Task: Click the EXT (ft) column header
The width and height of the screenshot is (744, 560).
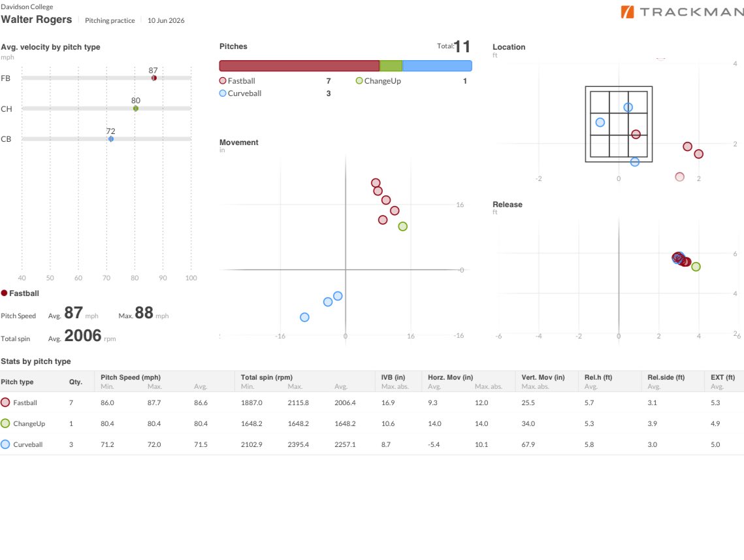Action: point(722,377)
